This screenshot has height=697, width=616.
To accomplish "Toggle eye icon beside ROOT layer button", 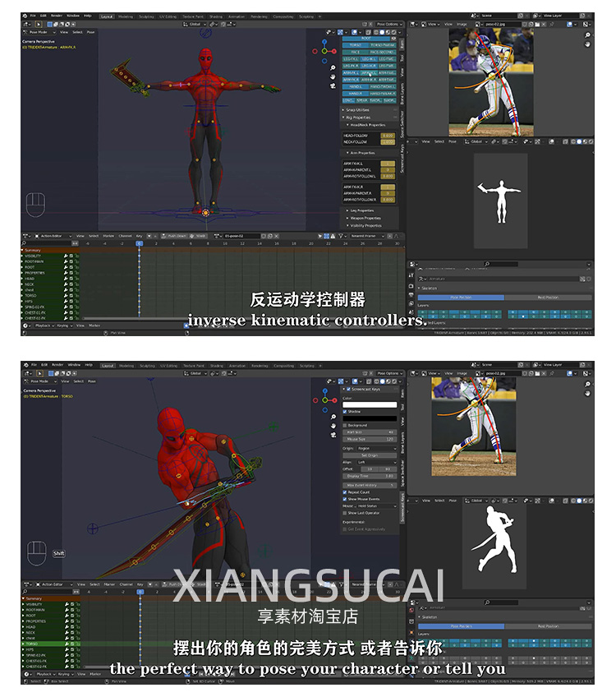I will (393, 39).
